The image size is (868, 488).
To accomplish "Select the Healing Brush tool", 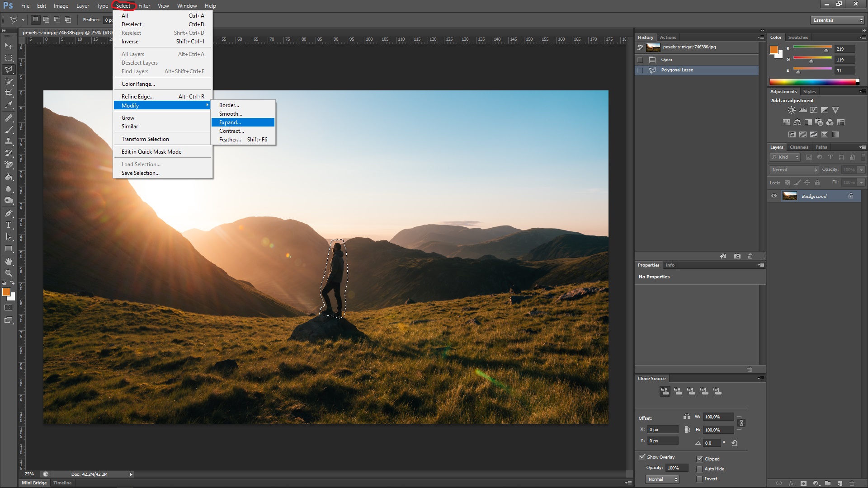I will click(x=8, y=118).
